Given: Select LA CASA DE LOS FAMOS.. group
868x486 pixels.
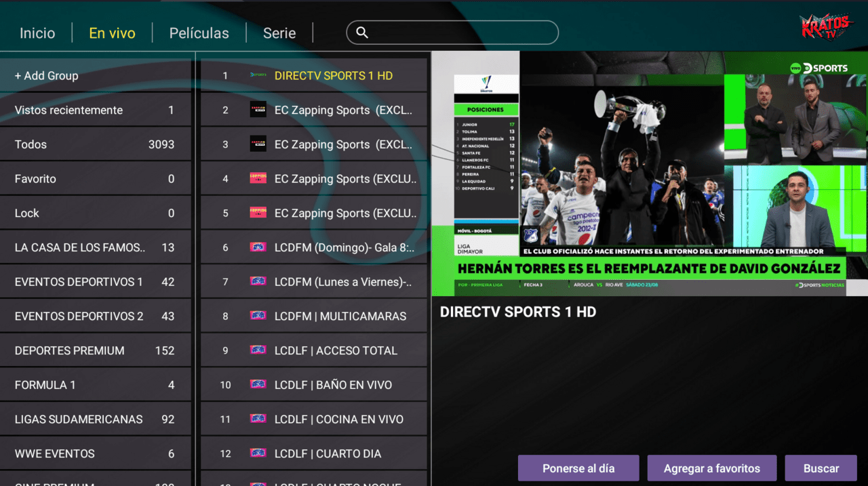Looking at the screenshot, I should (96, 247).
